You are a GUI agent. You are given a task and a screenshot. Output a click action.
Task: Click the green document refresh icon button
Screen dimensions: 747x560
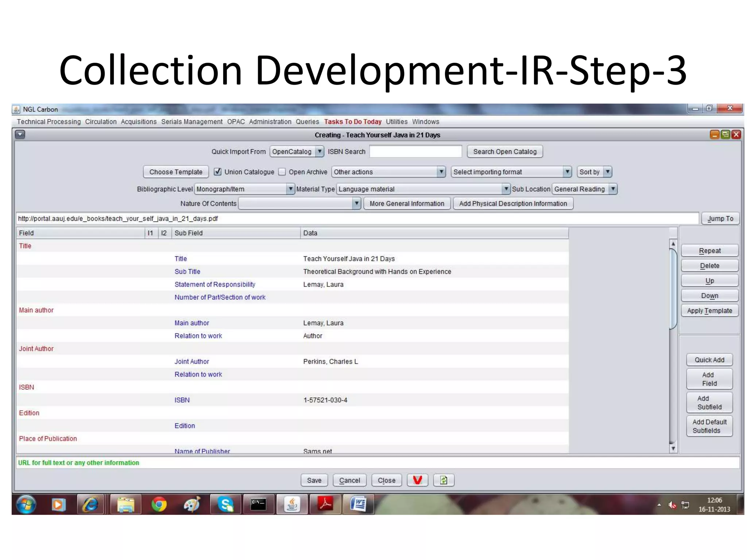[444, 480]
